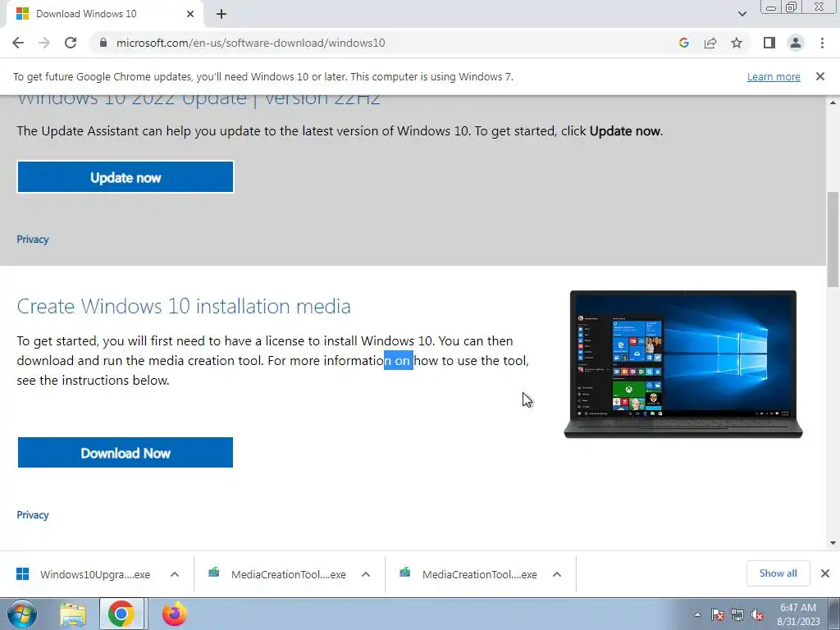
Task: Open the Privacy link under Update now
Action: point(33,240)
